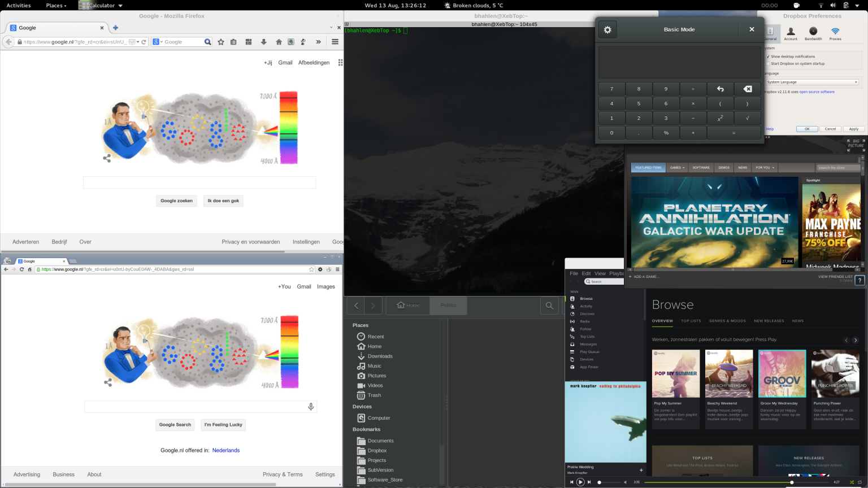Viewport: 868px width, 488px height.
Task: Click the Firefox home icon
Action: [279, 42]
